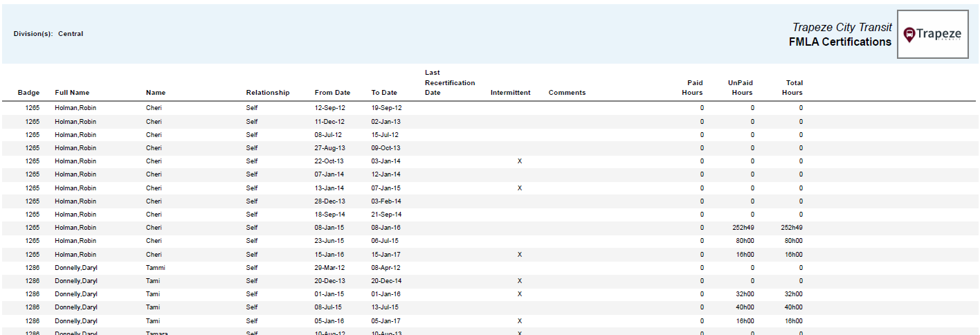This screenshot has height=335, width=980.
Task: Click the Intermittent column header
Action: pyautogui.click(x=510, y=93)
